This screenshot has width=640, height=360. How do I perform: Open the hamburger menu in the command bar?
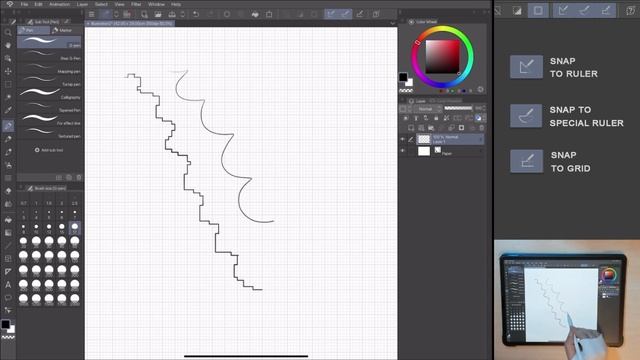pyautogui.click(x=92, y=14)
